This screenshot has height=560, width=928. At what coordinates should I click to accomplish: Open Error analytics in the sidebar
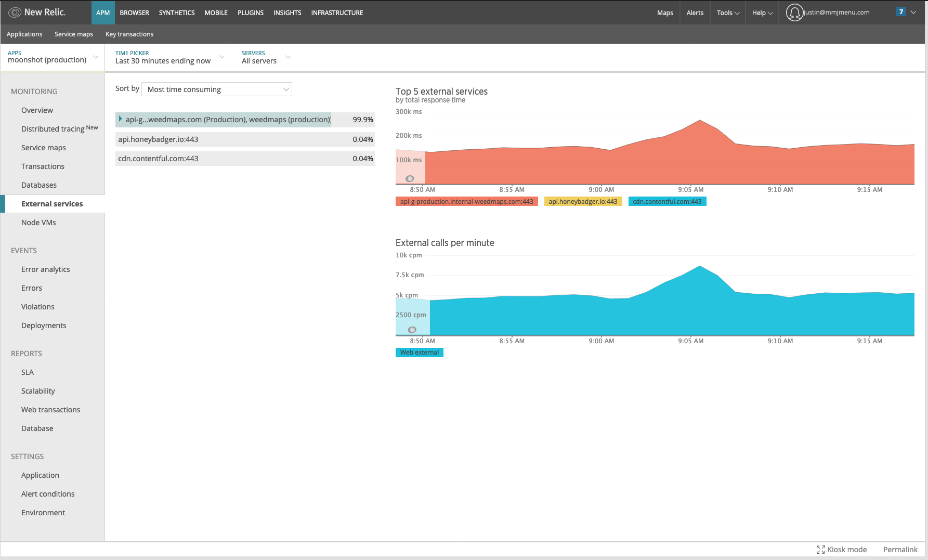point(45,269)
